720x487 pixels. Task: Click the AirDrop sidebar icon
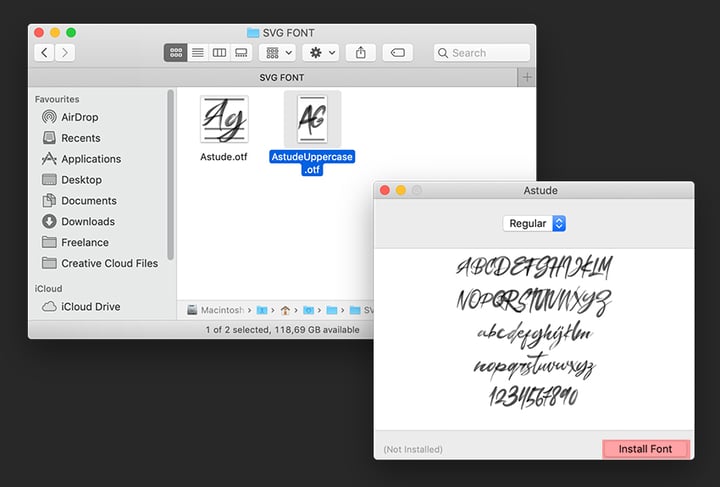tap(49, 117)
